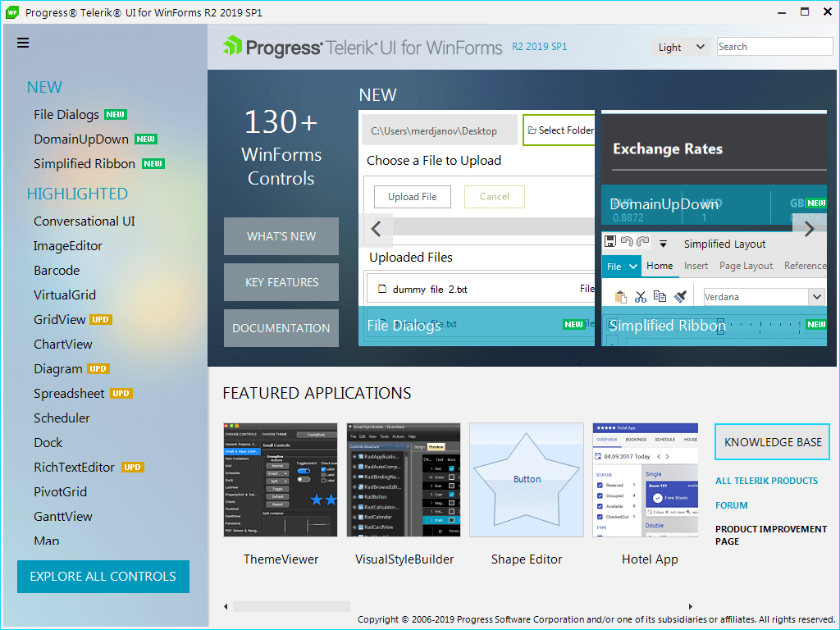Open the FORUM link
This screenshot has width=840, height=630.
[x=731, y=505]
